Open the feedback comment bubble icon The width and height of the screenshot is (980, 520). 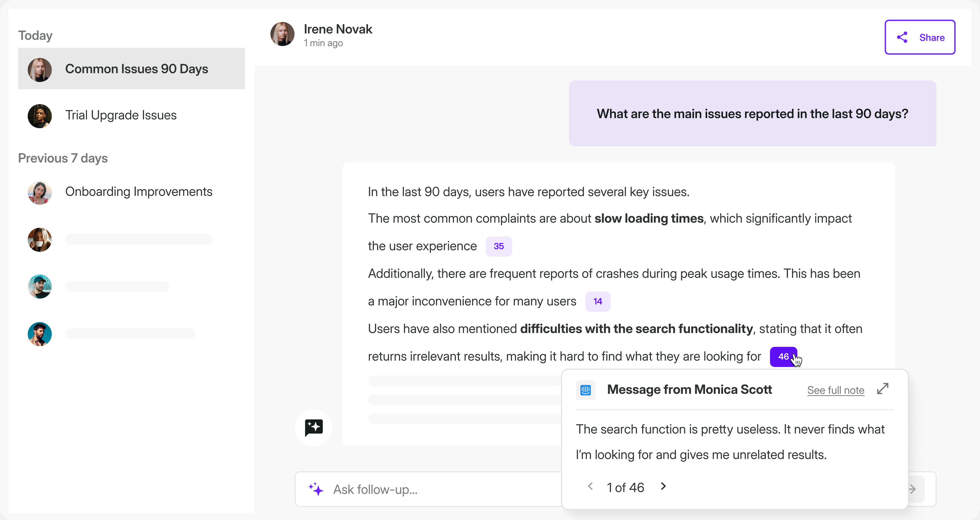pyautogui.click(x=313, y=427)
